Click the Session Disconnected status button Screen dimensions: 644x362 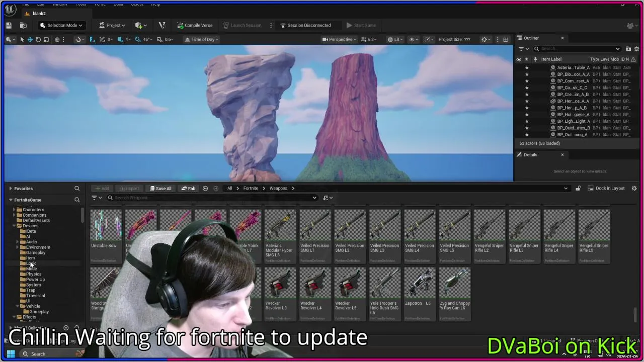pyautogui.click(x=305, y=25)
